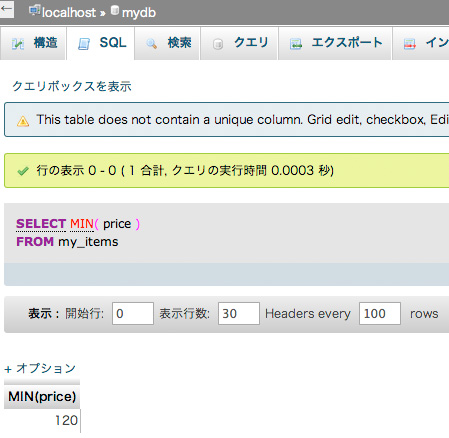Click the SELECT keyword in the query

pos(41,224)
